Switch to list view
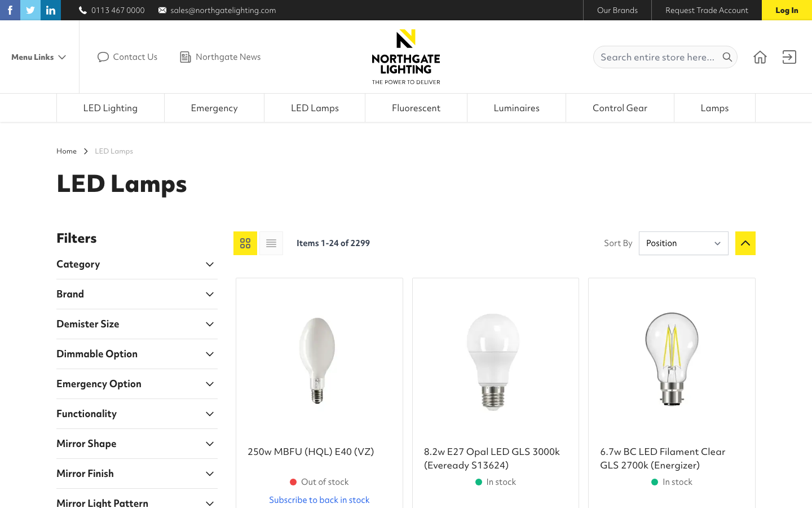The height and width of the screenshot is (508, 812). [x=271, y=243]
